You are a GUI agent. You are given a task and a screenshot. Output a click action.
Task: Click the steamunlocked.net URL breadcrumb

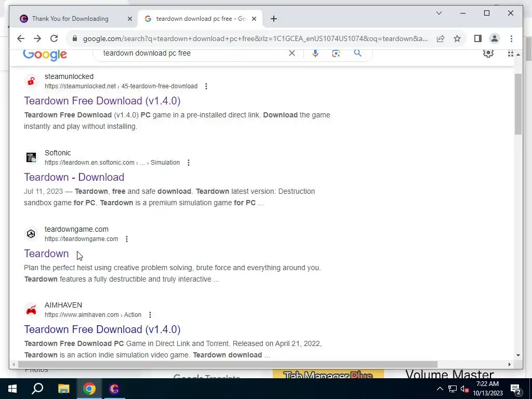(121, 86)
